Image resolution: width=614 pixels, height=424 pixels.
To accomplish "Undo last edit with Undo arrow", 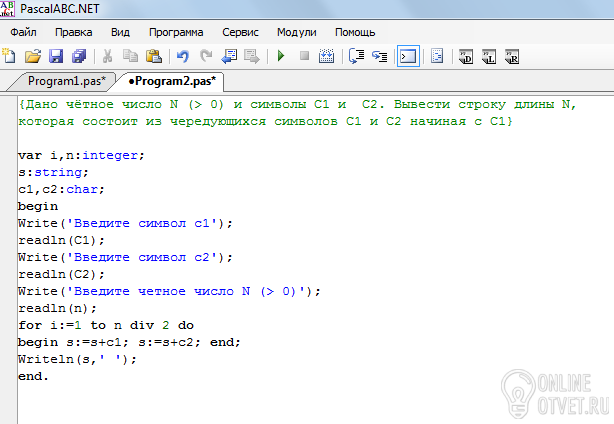I will [x=182, y=56].
